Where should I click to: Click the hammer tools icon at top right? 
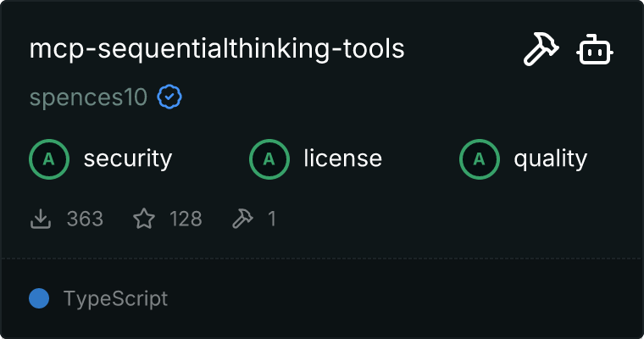coord(541,49)
